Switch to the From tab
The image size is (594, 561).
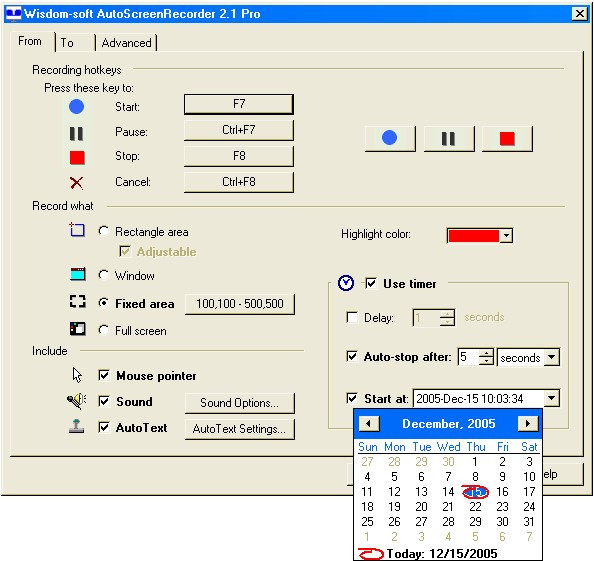point(30,41)
